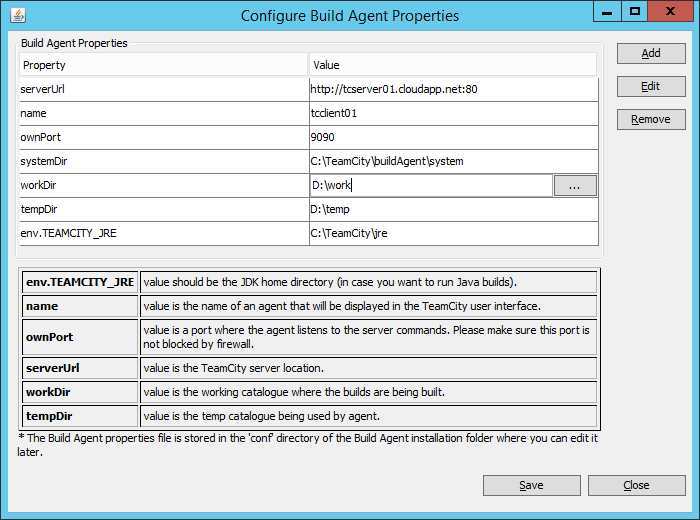Minimize the Configure Build Agent Properties window
The height and width of the screenshot is (520, 700).
click(x=607, y=12)
